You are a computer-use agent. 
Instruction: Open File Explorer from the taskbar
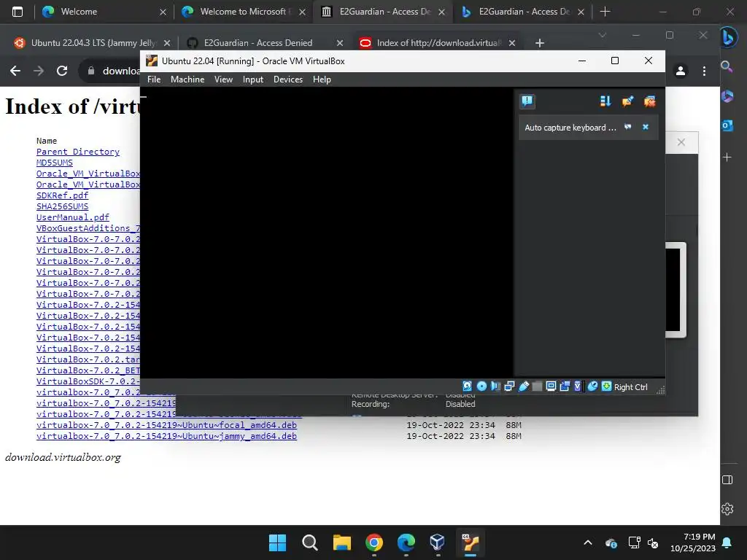pyautogui.click(x=341, y=542)
